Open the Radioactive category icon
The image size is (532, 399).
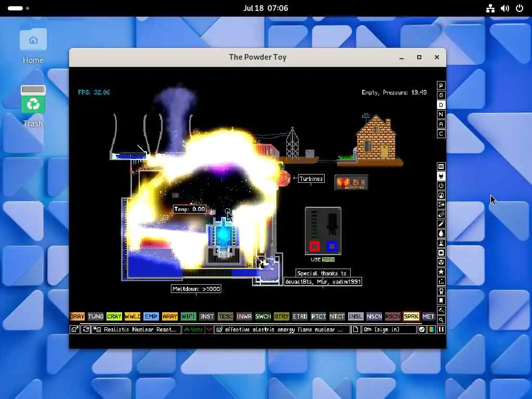click(x=441, y=262)
